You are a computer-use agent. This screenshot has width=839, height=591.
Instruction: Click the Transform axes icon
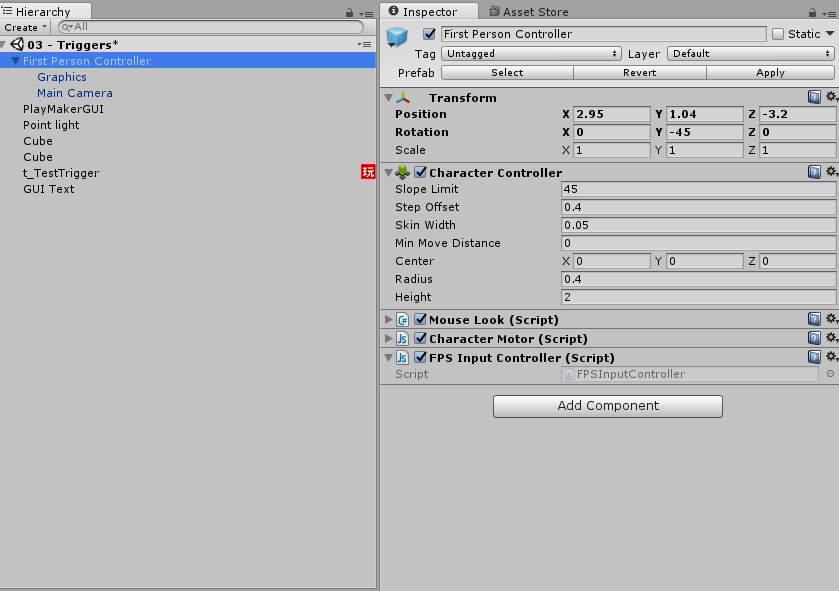(403, 97)
